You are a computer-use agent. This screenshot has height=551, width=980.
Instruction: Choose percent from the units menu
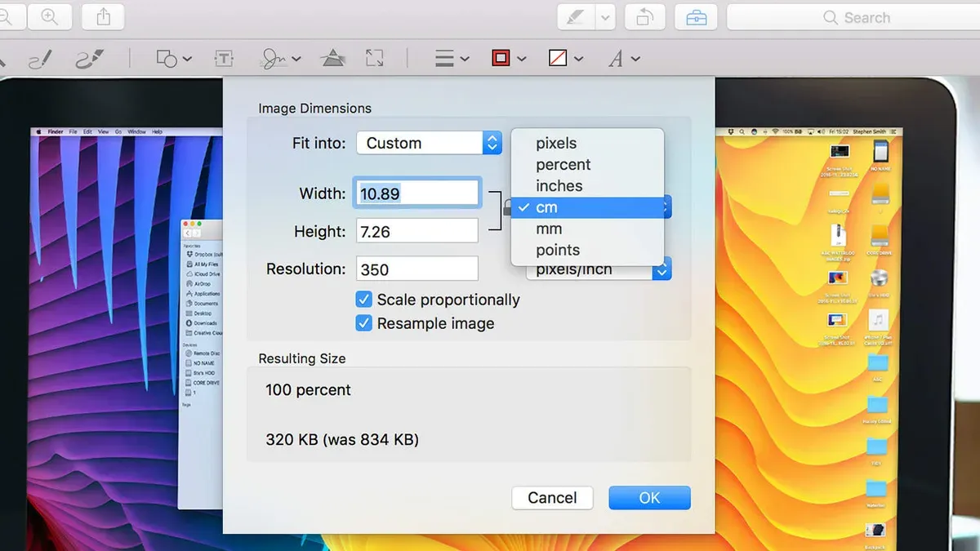coord(587,164)
